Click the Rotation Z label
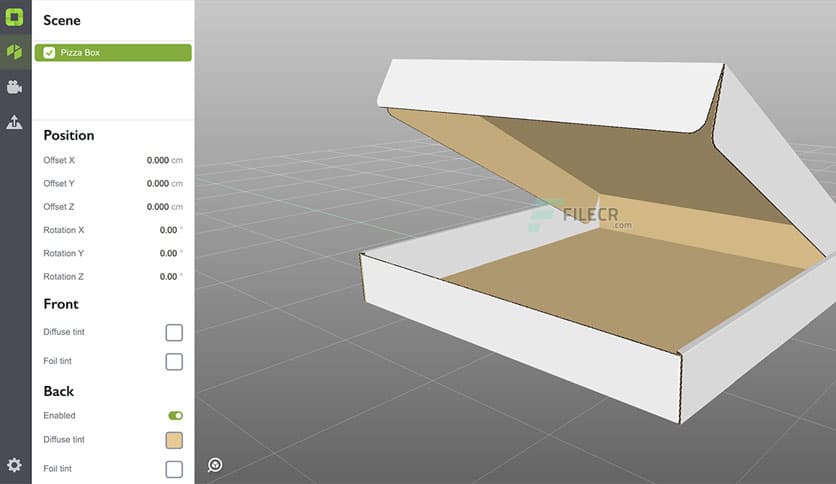This screenshot has height=484, width=836. tap(63, 277)
